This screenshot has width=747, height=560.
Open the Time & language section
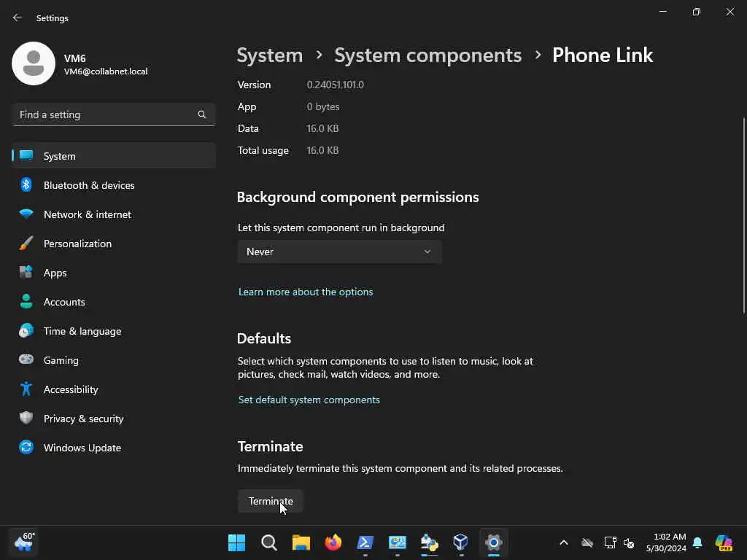pos(113,331)
